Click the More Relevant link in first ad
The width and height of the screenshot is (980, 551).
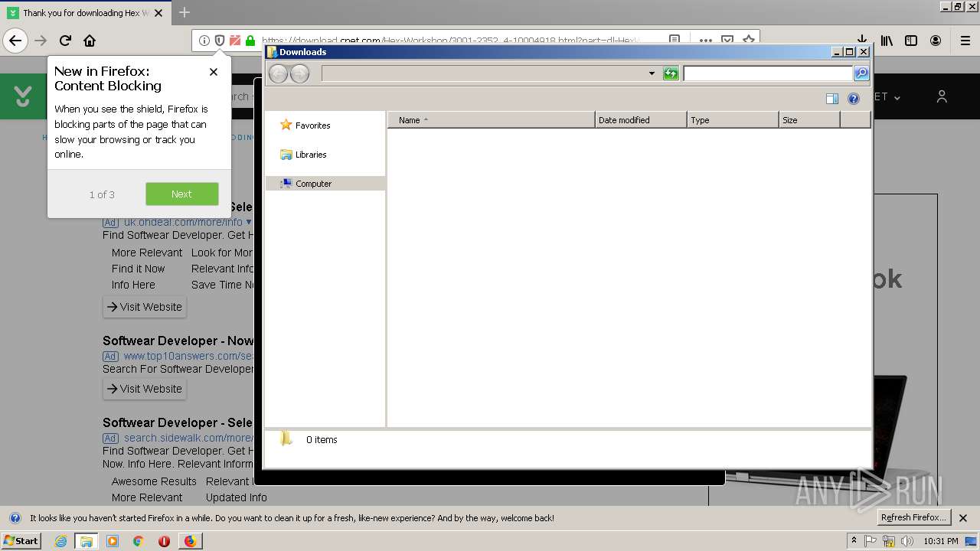point(147,253)
